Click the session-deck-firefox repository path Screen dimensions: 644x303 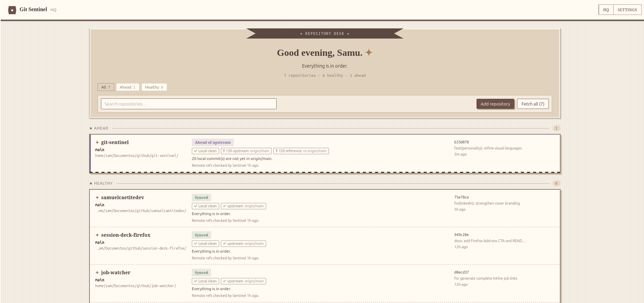[141, 248]
